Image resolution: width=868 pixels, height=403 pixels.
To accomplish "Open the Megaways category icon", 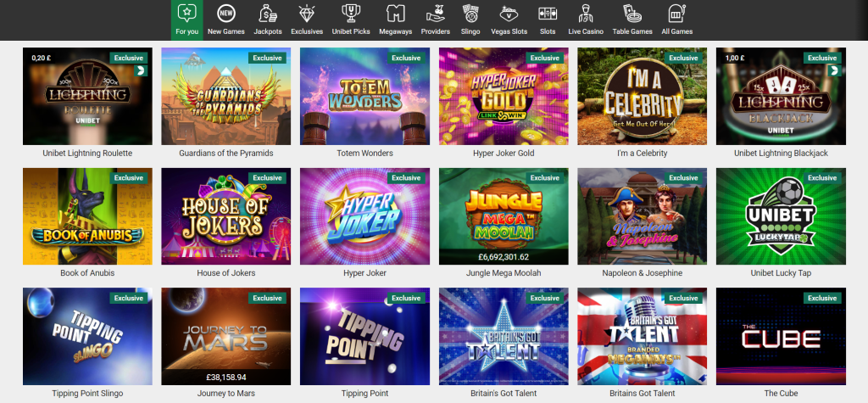I will tap(395, 13).
